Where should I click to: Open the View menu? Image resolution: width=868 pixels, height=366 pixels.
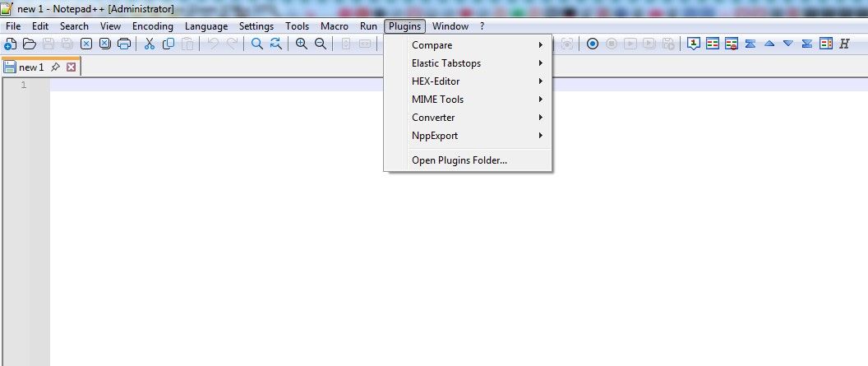111,26
